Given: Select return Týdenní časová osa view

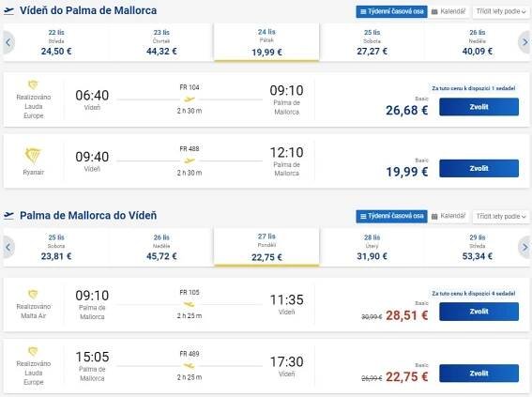Looking at the screenshot, I should pyautogui.click(x=391, y=216).
